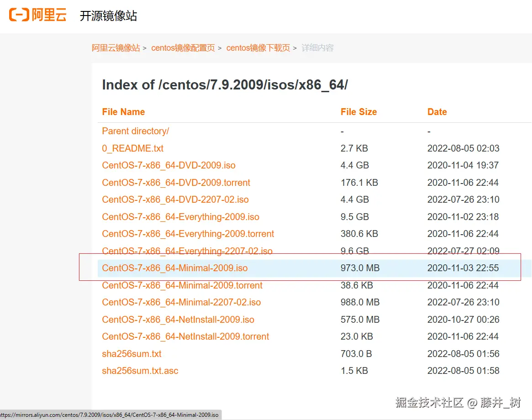Download CentOS-7-x86_64-Everything-2009.torrent
Screen dimensions: 532x420
(x=188, y=234)
